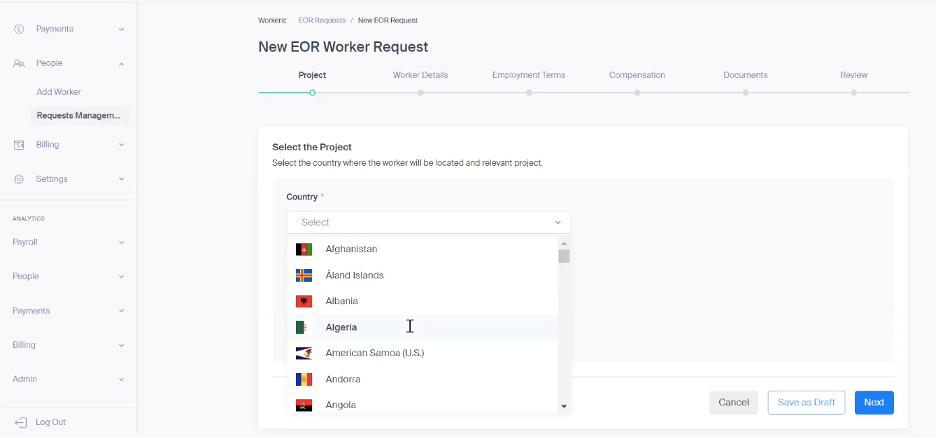Click the Country dropdown arrow
This screenshot has width=936, height=438.
558,223
